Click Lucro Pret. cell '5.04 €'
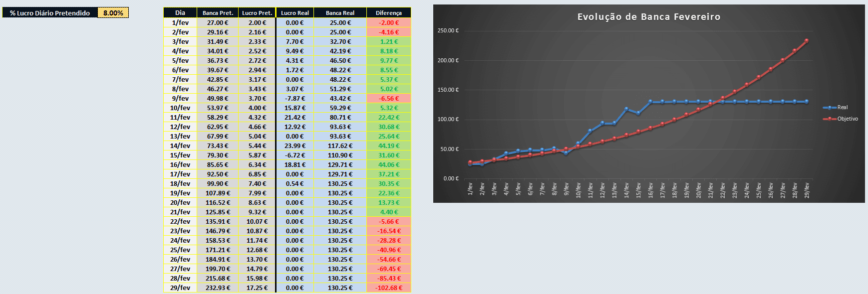The width and height of the screenshot is (868, 294). [257, 136]
